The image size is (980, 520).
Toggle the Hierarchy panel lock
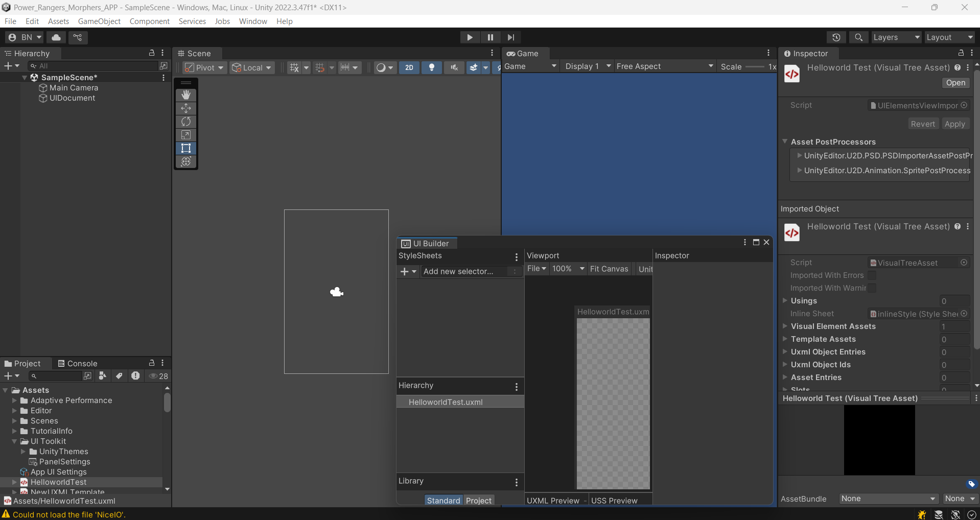pyautogui.click(x=152, y=53)
